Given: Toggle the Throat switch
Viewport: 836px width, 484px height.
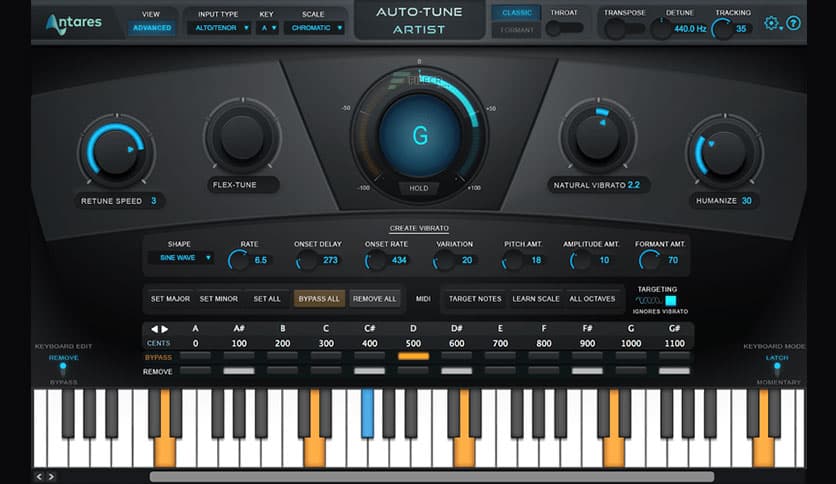Looking at the screenshot, I should point(565,28).
